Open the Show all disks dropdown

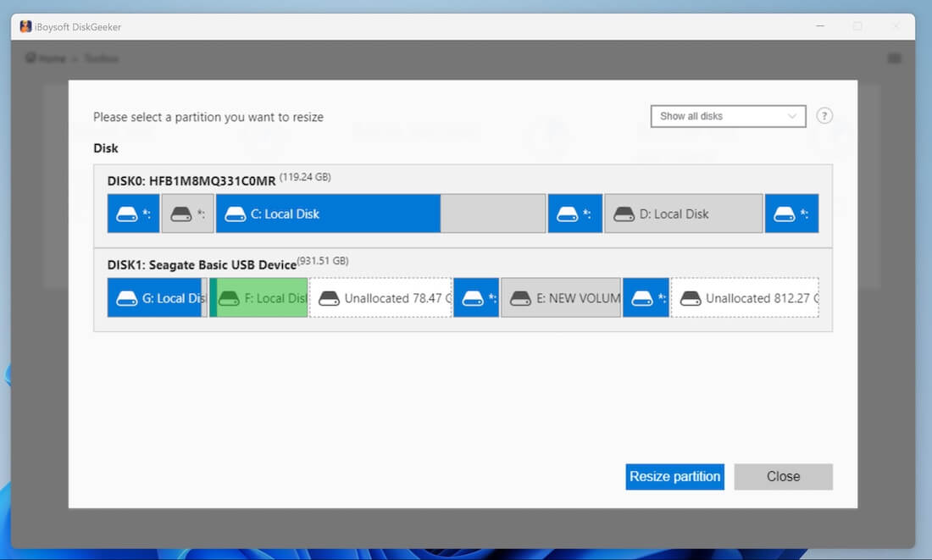click(x=728, y=117)
